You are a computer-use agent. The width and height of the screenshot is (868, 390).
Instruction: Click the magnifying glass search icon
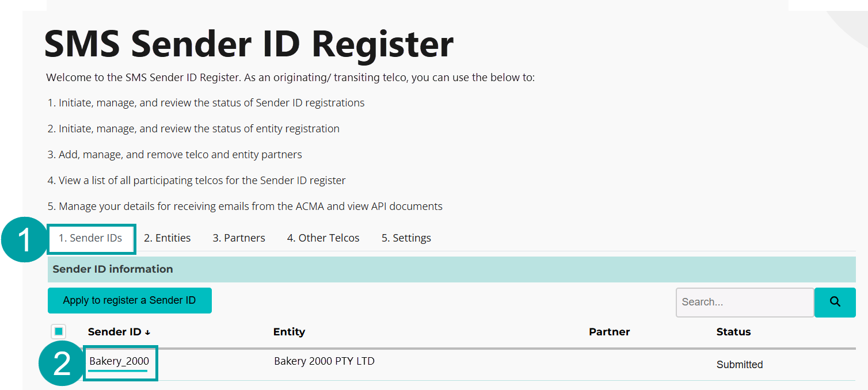[835, 302]
